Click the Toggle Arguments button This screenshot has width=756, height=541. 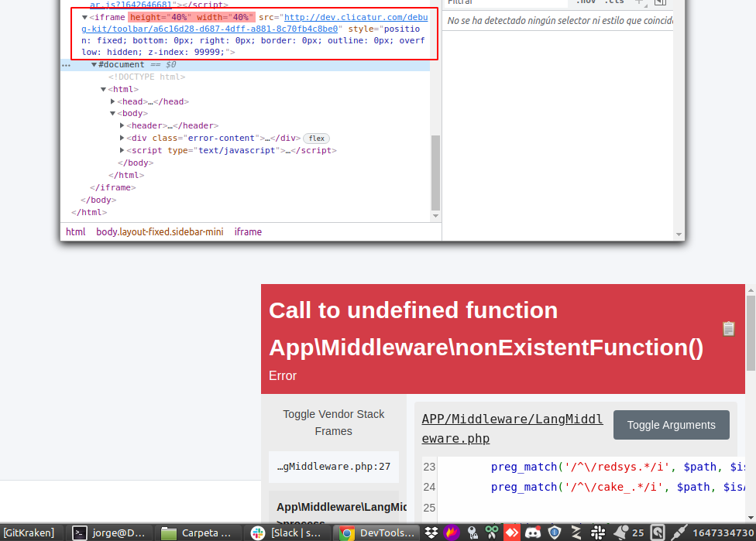click(671, 425)
